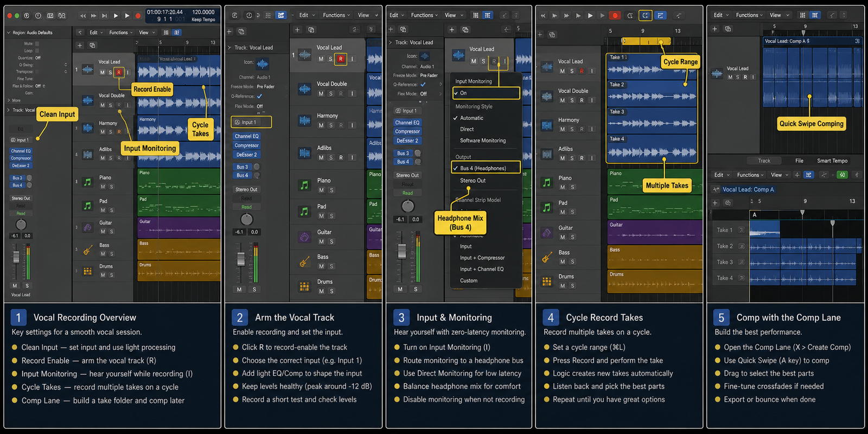Click the Vocal Double track icon in panel 4
The image size is (868, 434).
click(x=547, y=96)
